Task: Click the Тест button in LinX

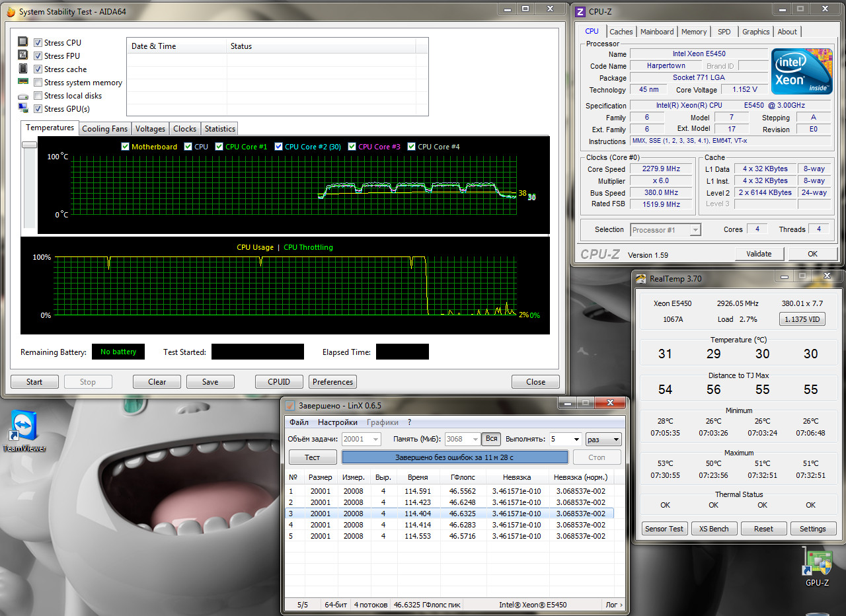Action: pos(312,457)
